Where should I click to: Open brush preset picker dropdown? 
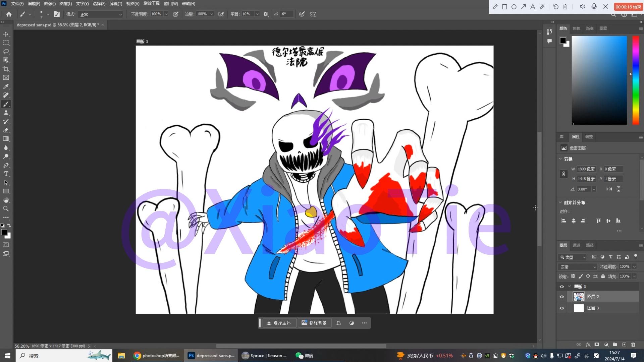[48, 14]
